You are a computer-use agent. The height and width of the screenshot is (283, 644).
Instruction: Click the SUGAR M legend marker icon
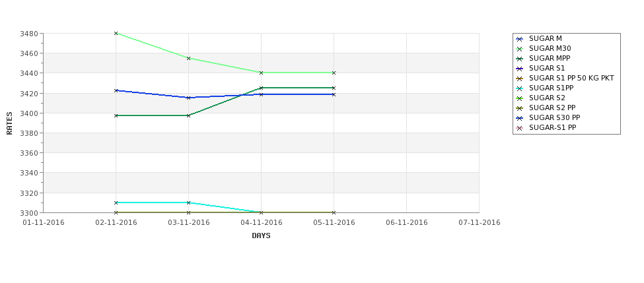[520, 39]
